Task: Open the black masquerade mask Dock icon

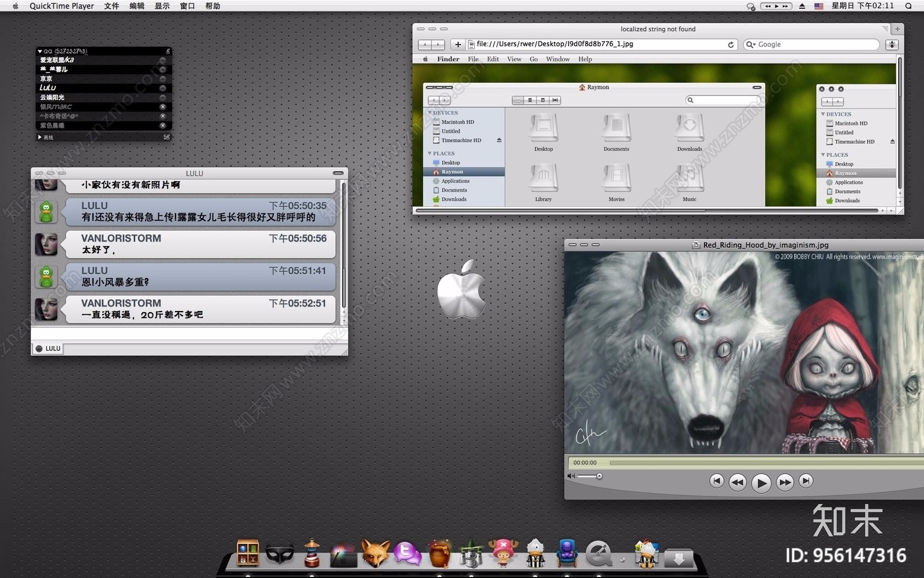Action: click(x=280, y=555)
